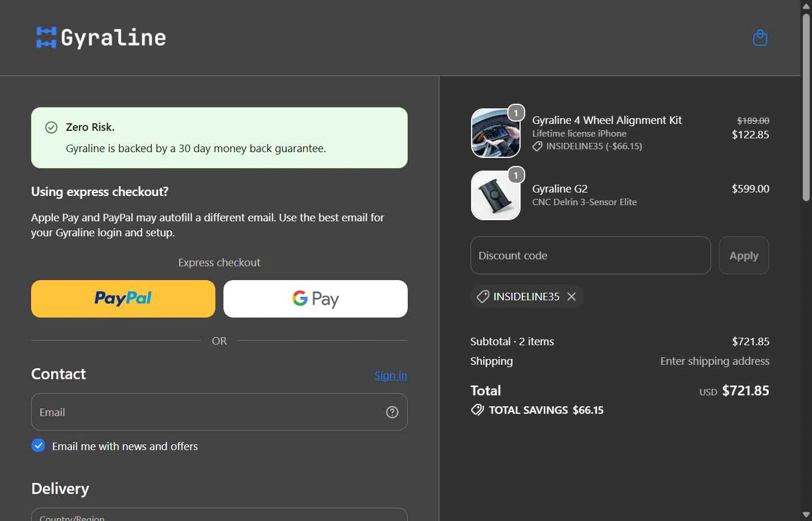Pay with Google Pay
Viewport: 812px width, 521px height.
click(x=316, y=299)
